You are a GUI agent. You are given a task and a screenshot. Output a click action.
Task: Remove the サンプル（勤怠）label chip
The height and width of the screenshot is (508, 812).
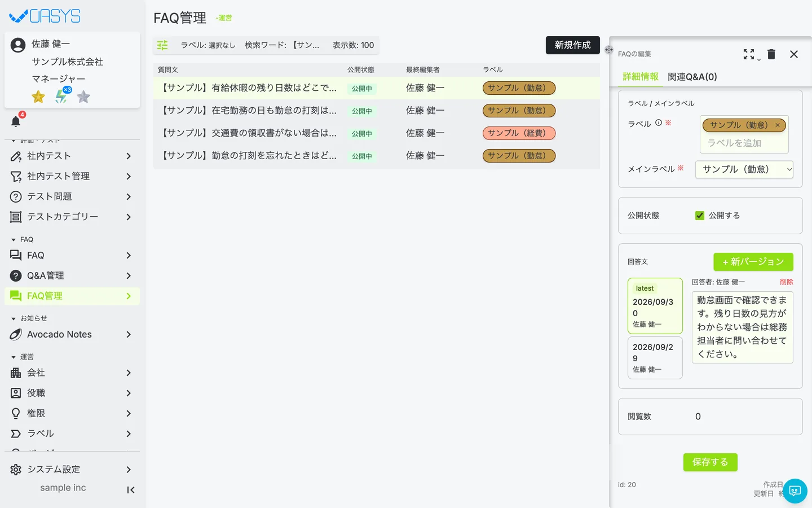(x=778, y=125)
